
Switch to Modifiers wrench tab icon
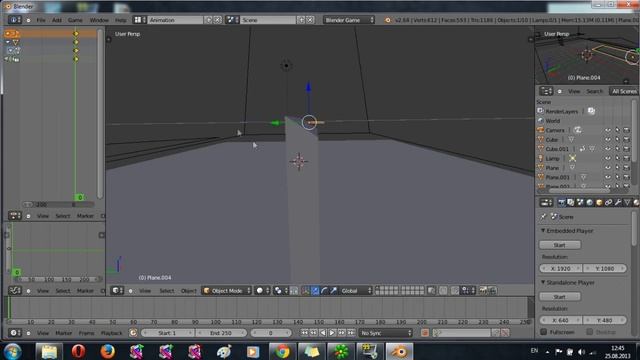click(x=618, y=202)
